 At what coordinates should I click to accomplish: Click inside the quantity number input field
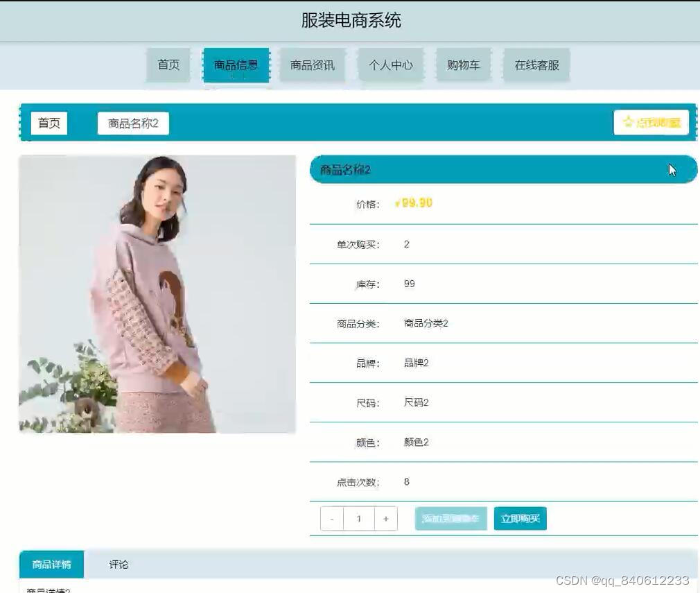(x=359, y=518)
